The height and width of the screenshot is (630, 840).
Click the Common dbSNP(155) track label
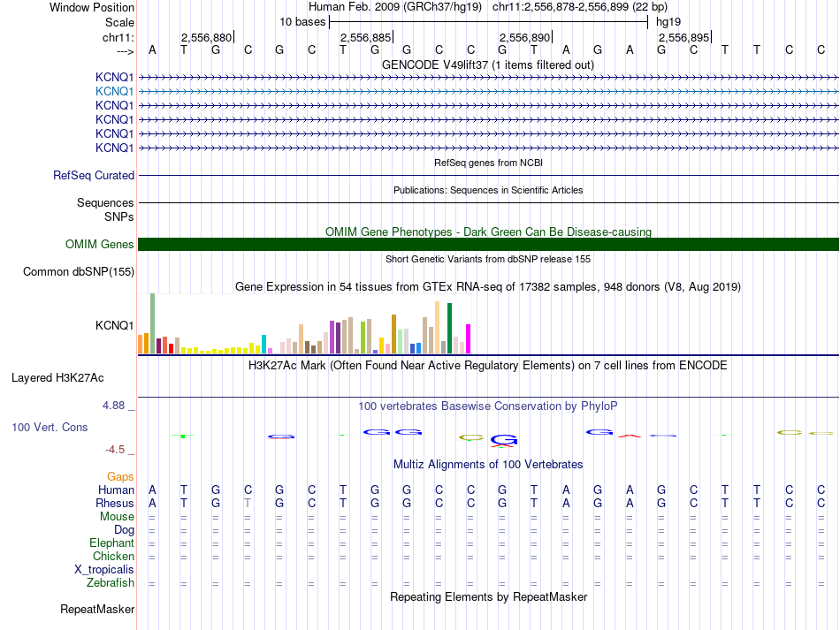tap(78, 272)
